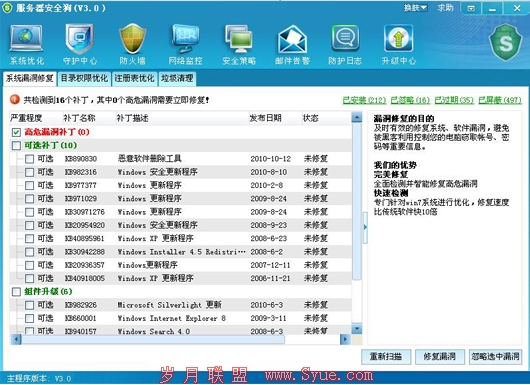Image resolution: width=530 pixels, height=385 pixels.
Task: Sort by 发布日期 column header
Action: coord(275,118)
